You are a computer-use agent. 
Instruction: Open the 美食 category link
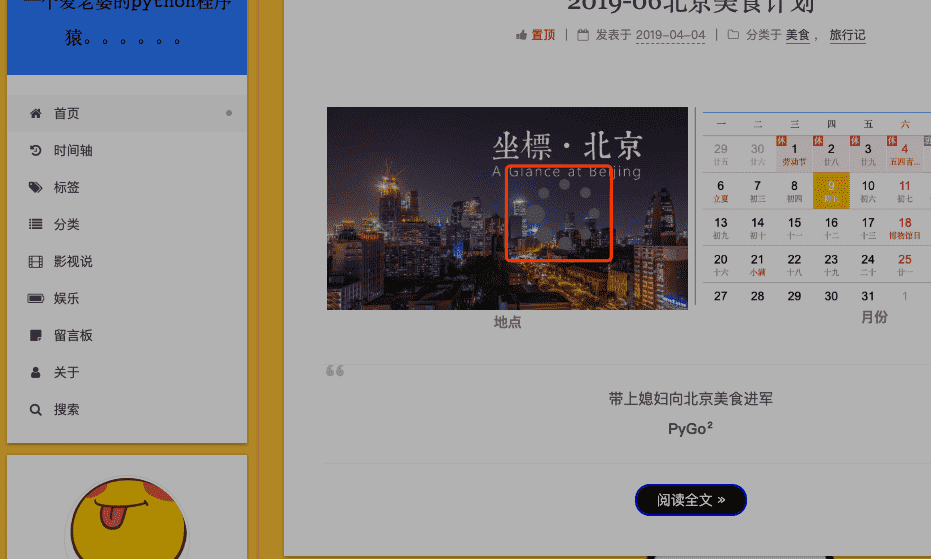[797, 35]
